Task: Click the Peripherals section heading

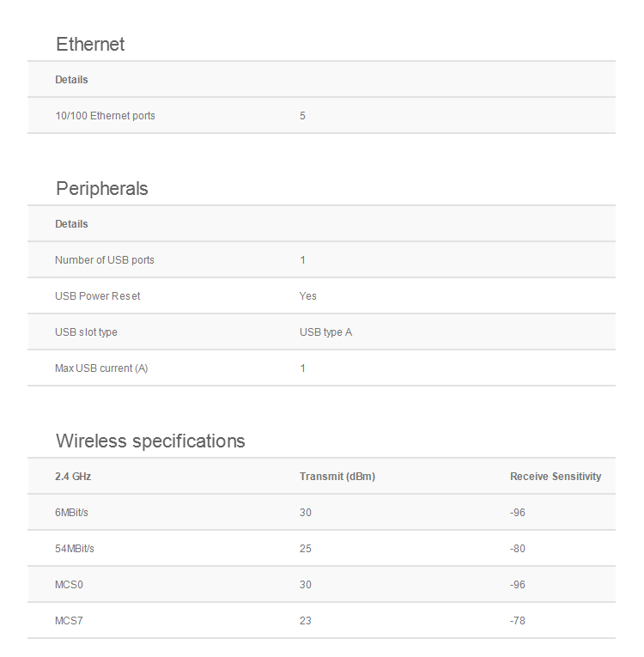Action: [x=101, y=189]
